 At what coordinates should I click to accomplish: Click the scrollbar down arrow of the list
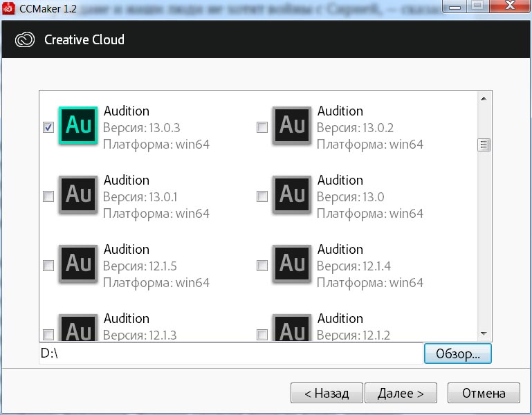484,334
